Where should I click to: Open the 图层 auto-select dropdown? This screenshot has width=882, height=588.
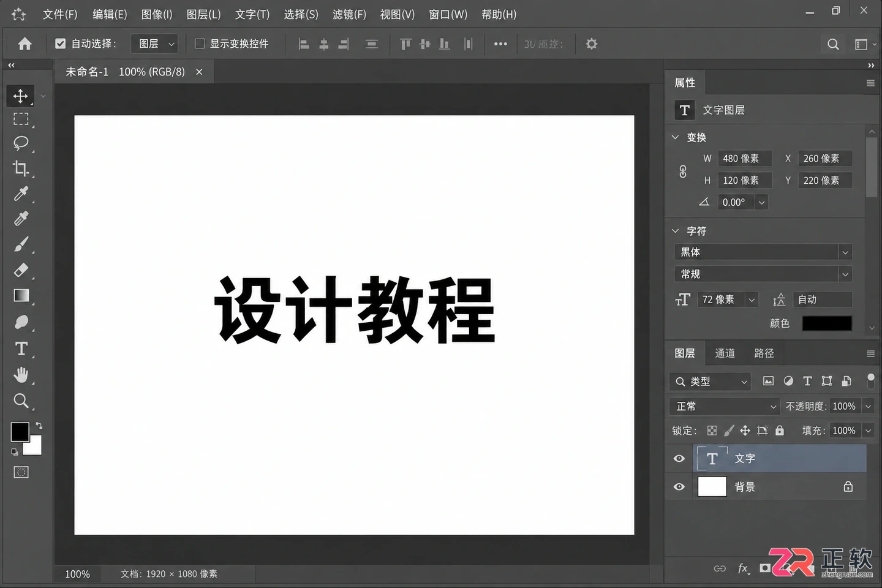(x=155, y=43)
